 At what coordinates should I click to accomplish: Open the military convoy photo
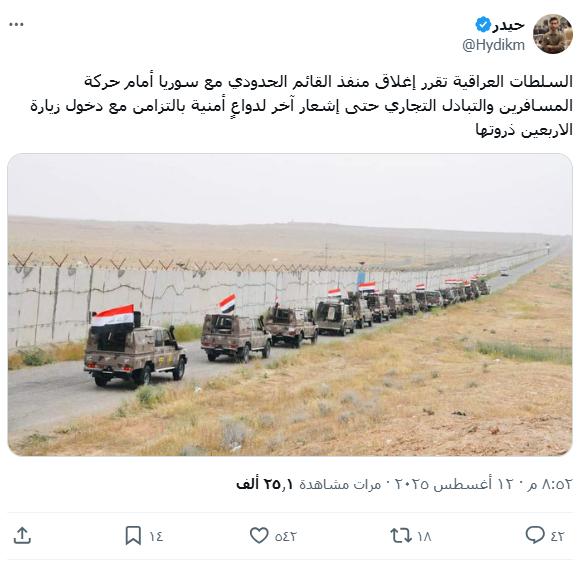(290, 304)
